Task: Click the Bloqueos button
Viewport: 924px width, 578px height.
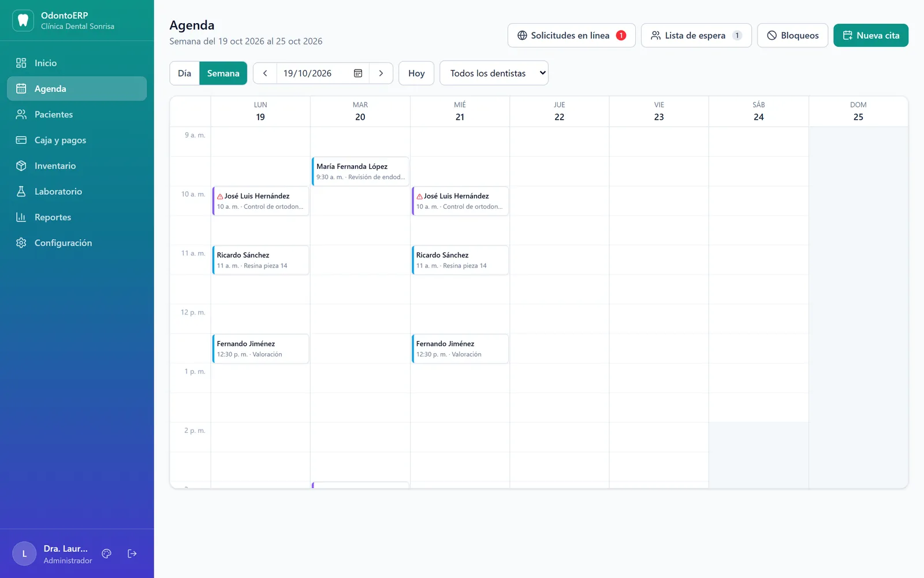Action: point(792,35)
